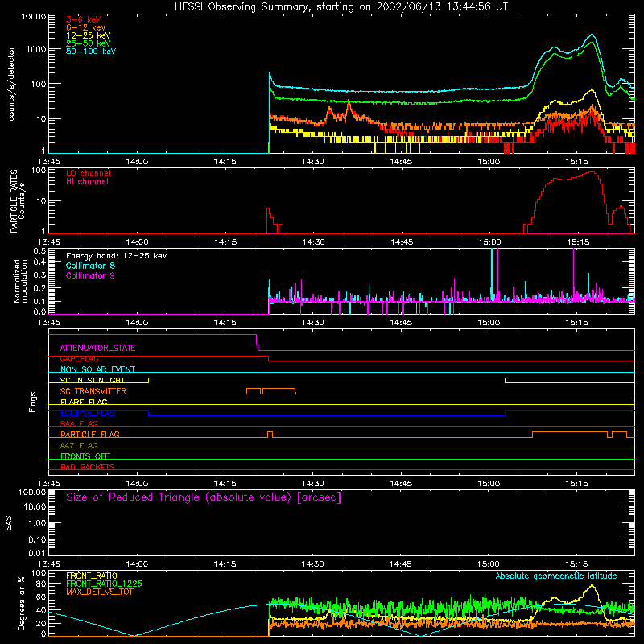
Task: Click the SAA_FLAG label
Action: click(79, 423)
